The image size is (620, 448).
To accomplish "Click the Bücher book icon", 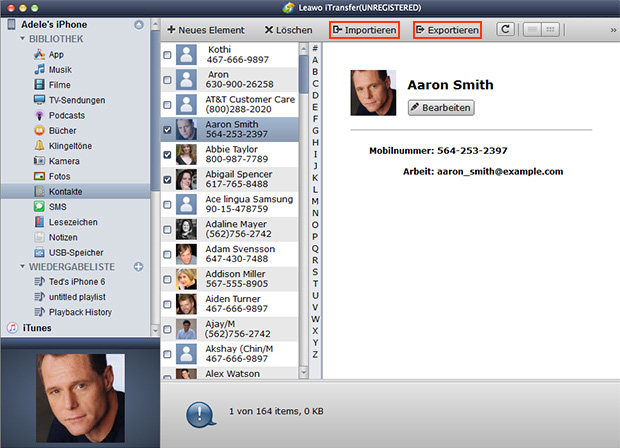I will [39, 130].
